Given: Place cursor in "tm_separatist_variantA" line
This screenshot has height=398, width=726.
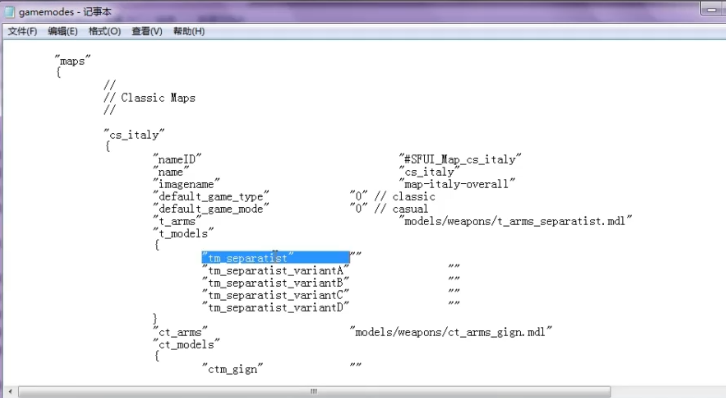Looking at the screenshot, I should [275, 270].
